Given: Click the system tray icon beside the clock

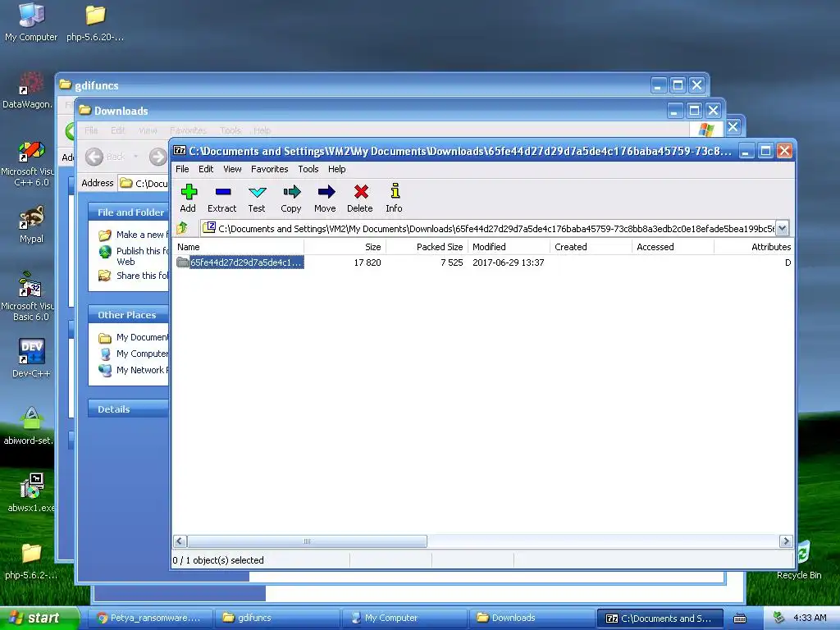Looking at the screenshot, I should 778,618.
